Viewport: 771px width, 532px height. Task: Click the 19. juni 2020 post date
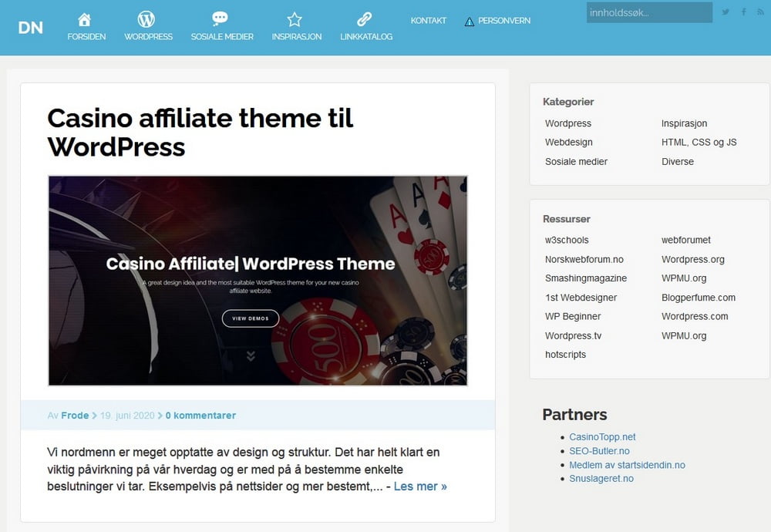[127, 416]
